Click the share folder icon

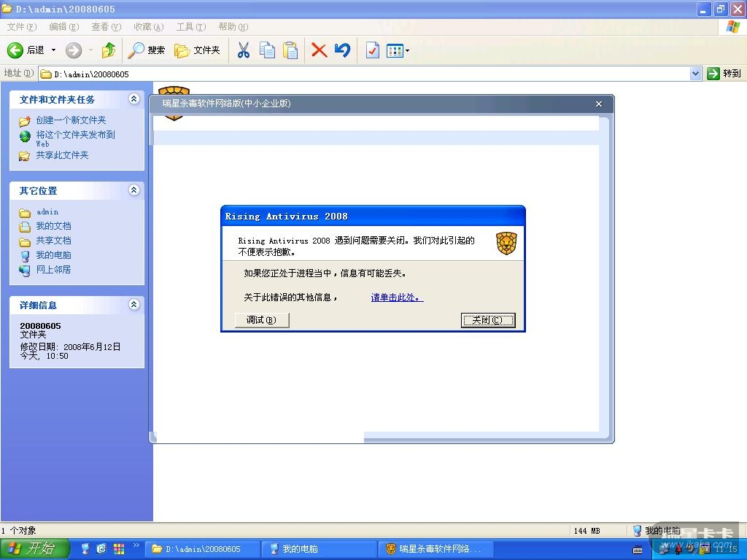point(24,156)
